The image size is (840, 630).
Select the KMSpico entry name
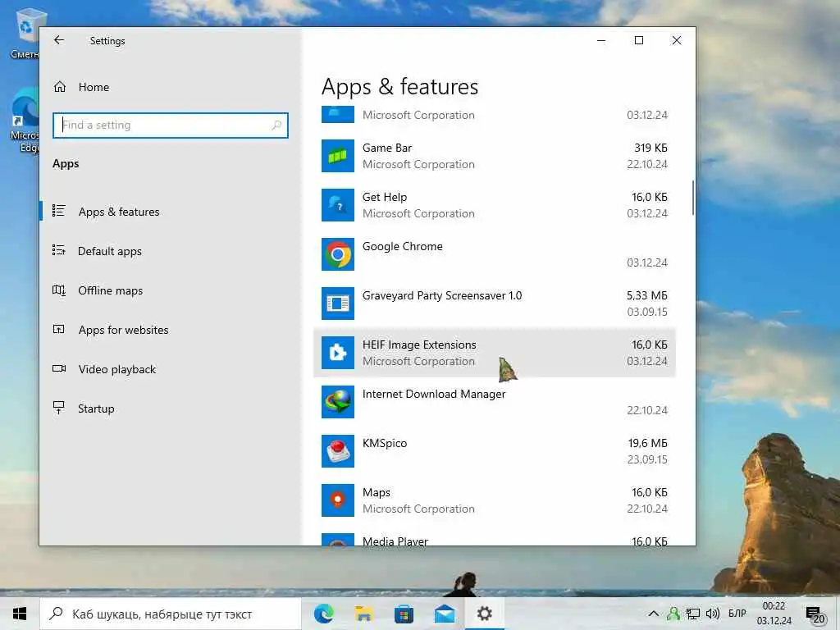(385, 444)
